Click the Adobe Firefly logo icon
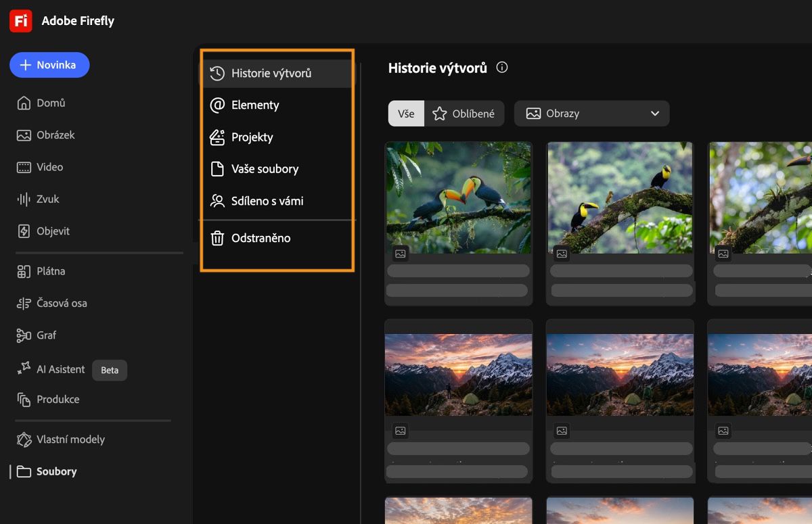The width and height of the screenshot is (812, 524). [x=21, y=21]
